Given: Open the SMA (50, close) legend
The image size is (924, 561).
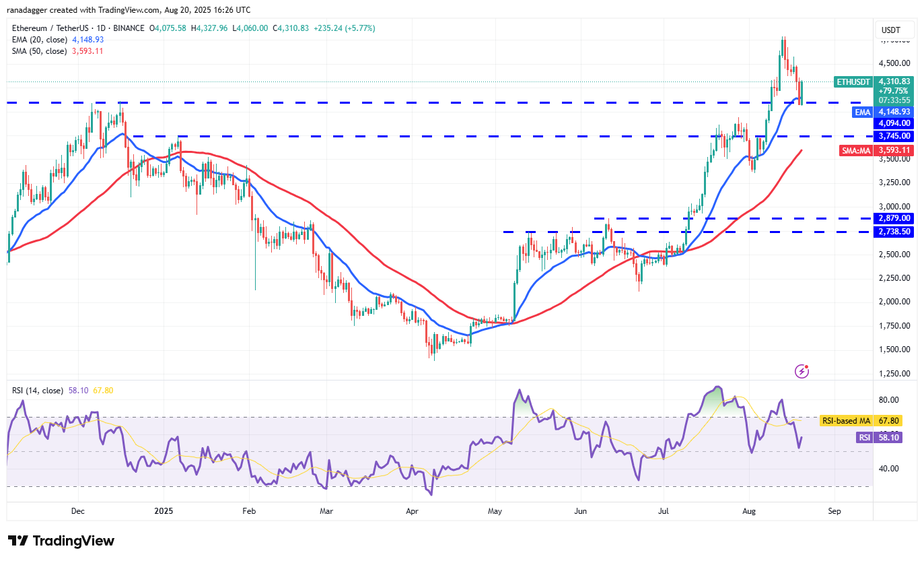Looking at the screenshot, I should tap(40, 51).
